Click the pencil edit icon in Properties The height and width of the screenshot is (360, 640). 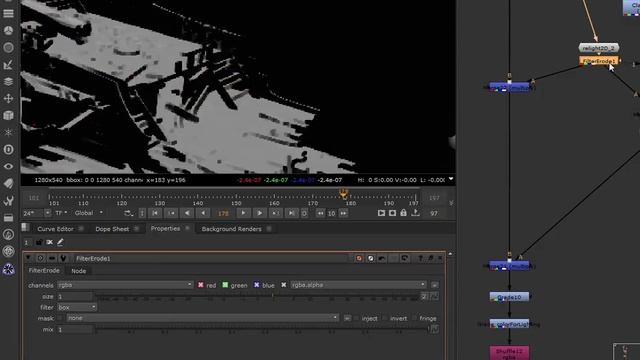pyautogui.click(x=60, y=242)
